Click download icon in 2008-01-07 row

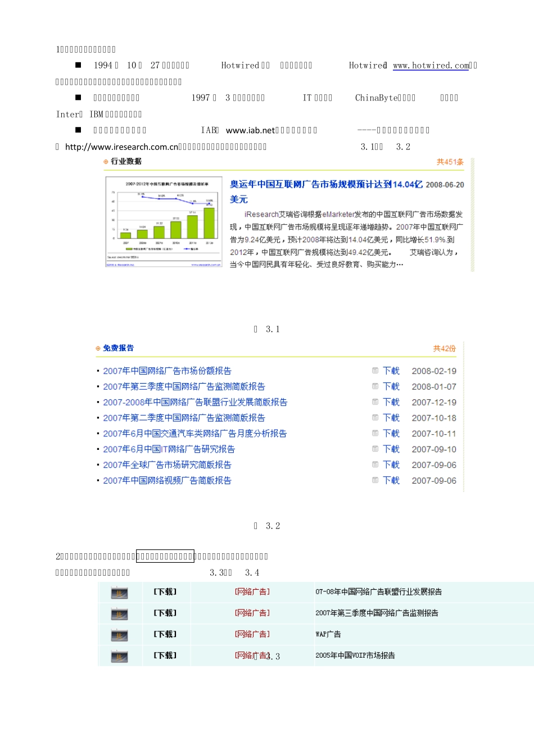coord(375,386)
